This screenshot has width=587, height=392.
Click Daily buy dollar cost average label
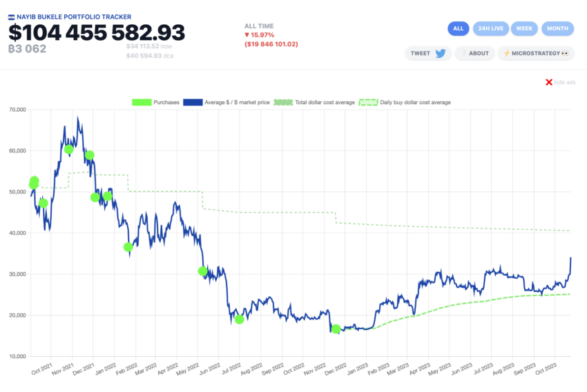(415, 102)
